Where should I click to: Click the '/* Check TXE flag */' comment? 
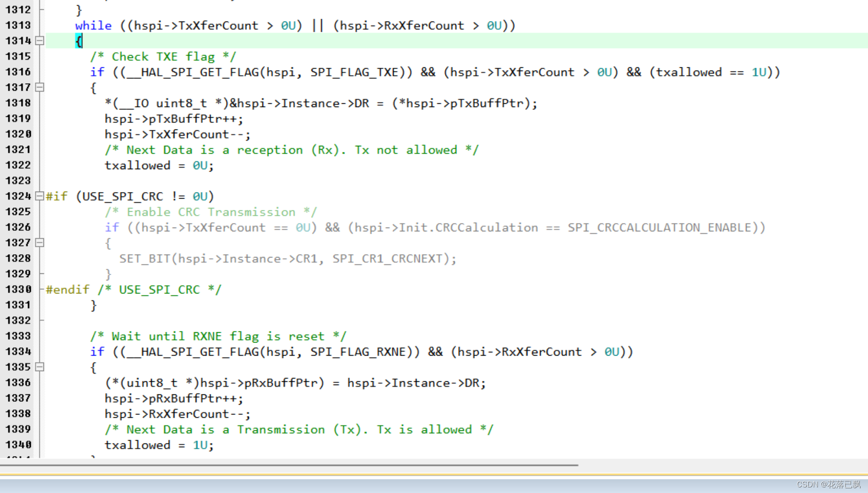163,57
